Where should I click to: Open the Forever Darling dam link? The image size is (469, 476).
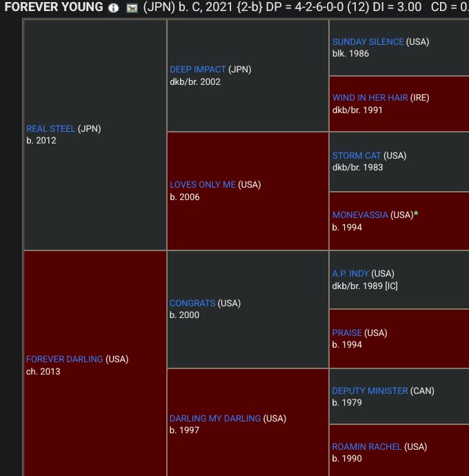[x=65, y=359]
